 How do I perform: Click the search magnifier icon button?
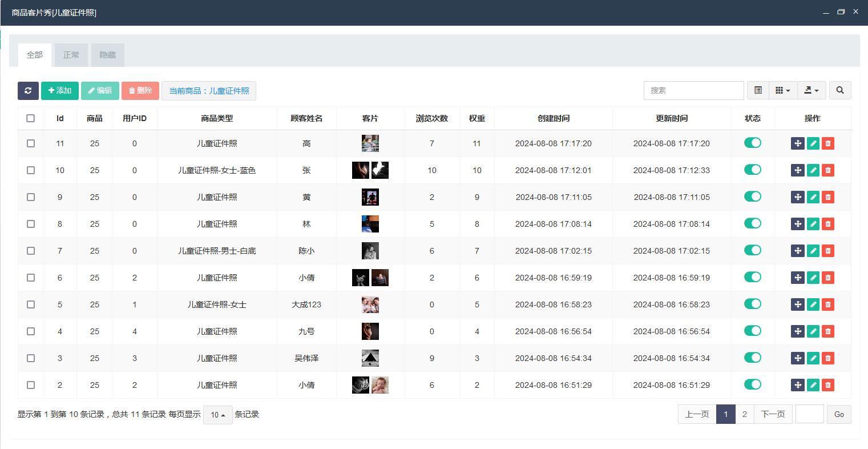(839, 90)
